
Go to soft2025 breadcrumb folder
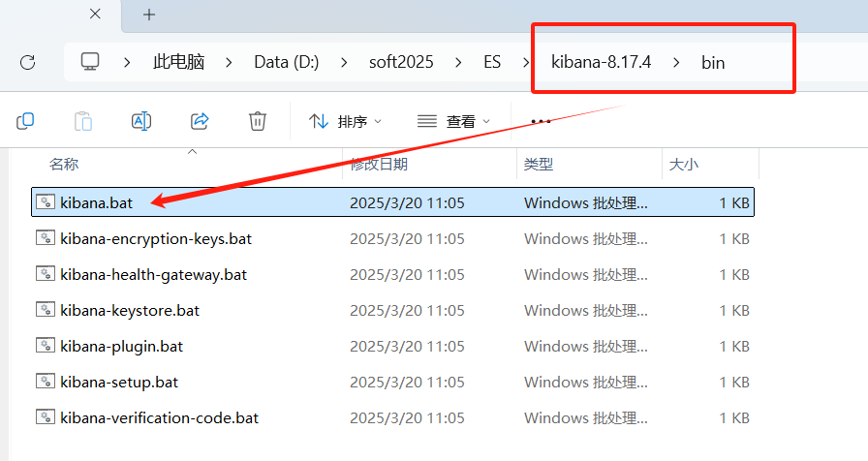[401, 62]
